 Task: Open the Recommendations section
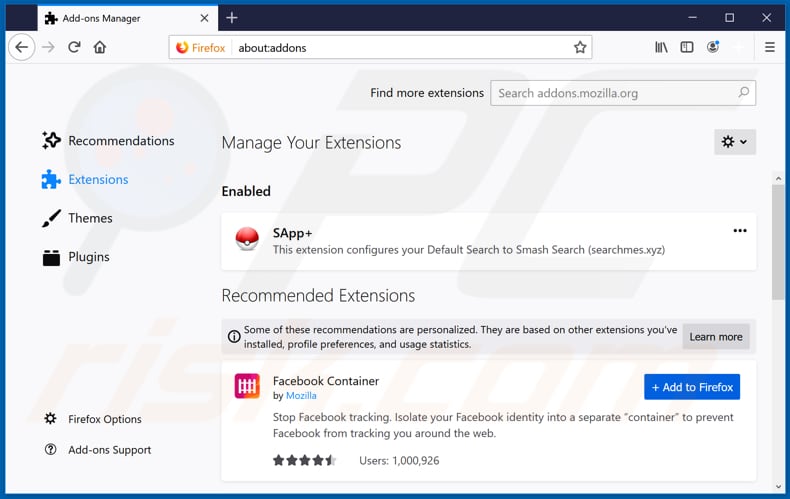point(108,141)
